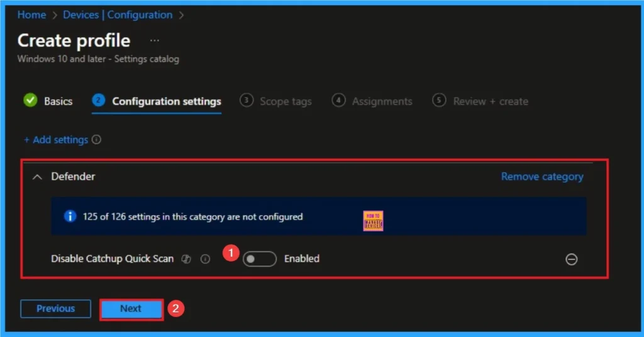
Task: Click the + Add settings link
Action: click(x=56, y=140)
